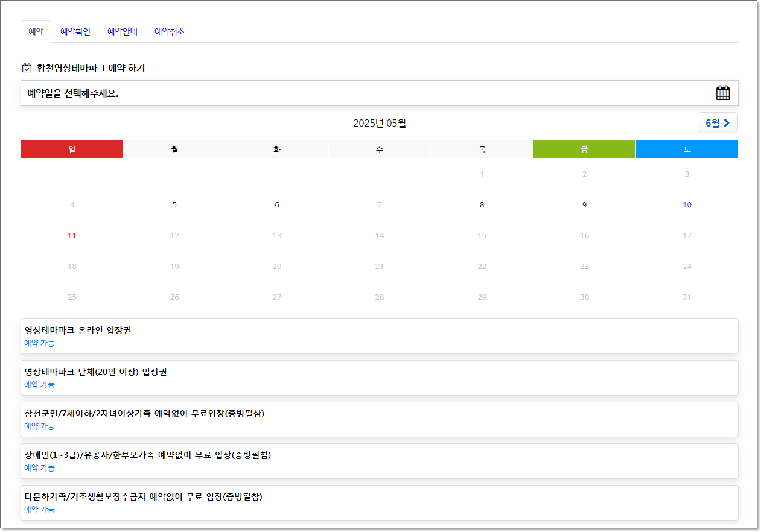Click disabled date 1 on the calendar
Image resolution: width=761 pixels, height=532 pixels.
pyautogui.click(x=482, y=174)
